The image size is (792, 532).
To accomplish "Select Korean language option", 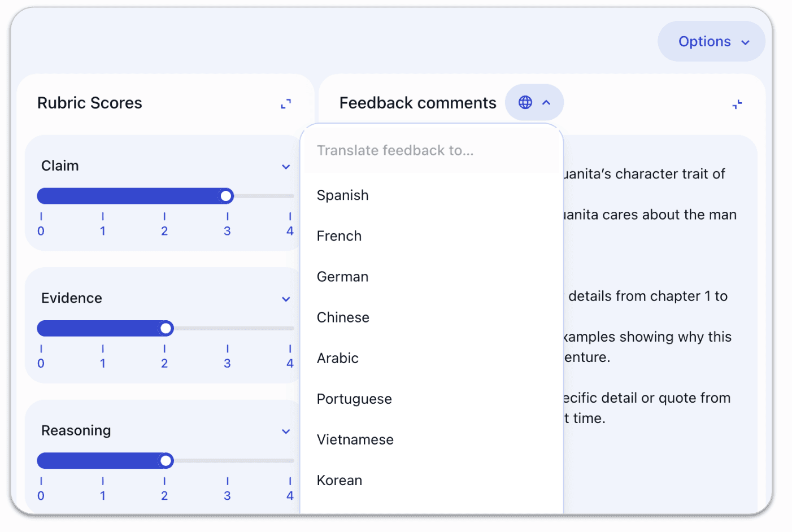I will click(x=340, y=480).
